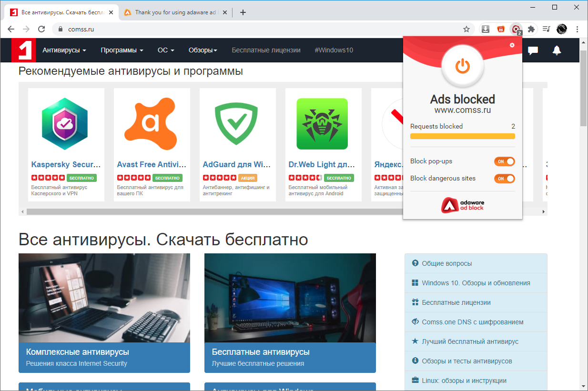Open a new tab with plus button
This screenshot has height=391, width=588.
coord(243,12)
